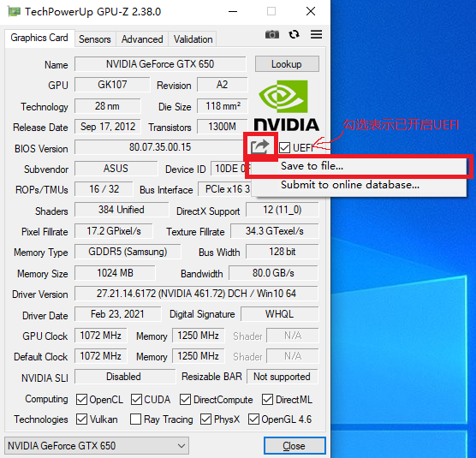Enable the Ray Tracing checkbox
Viewport: 476px width, 458px height.
coord(135,419)
